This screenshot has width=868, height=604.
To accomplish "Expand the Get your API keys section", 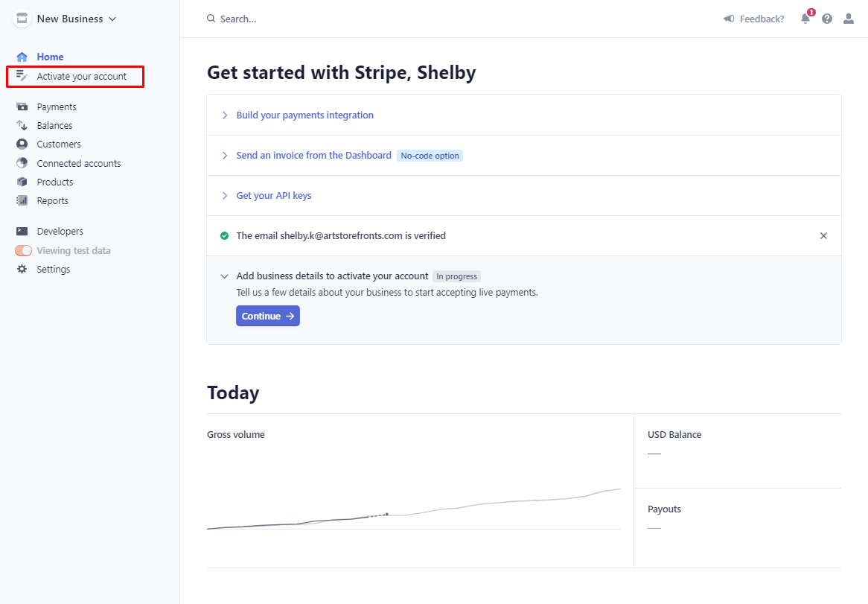I will point(273,195).
